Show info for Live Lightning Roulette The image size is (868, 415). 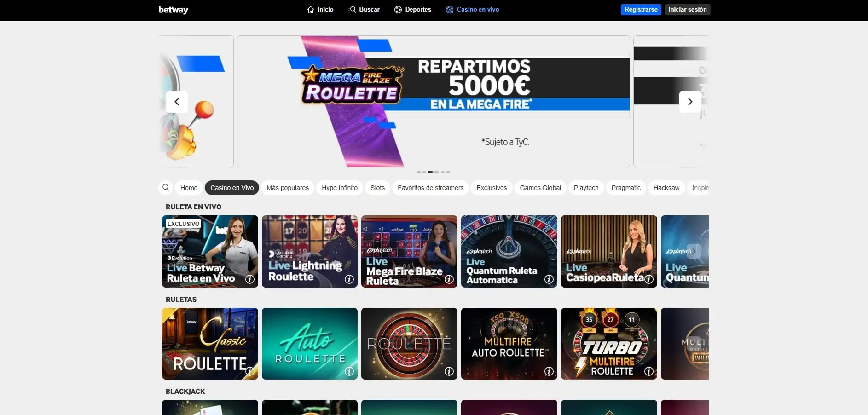(349, 279)
